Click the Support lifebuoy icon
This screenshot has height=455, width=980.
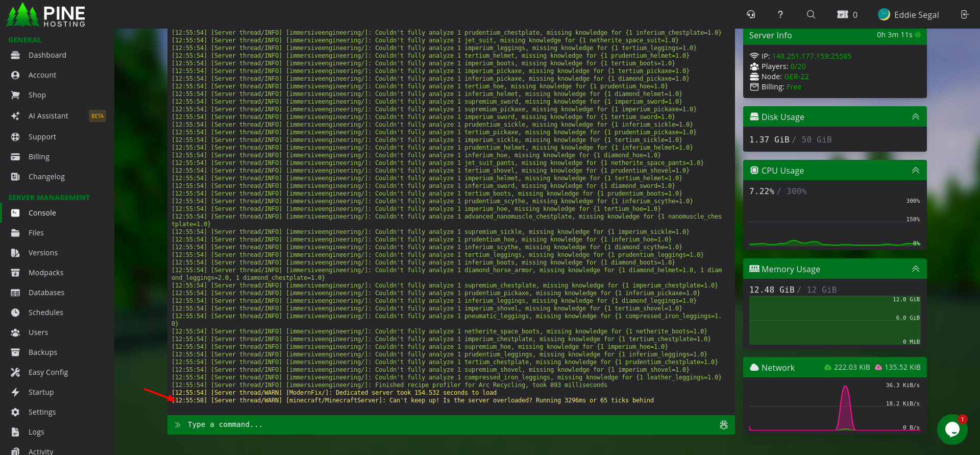pos(15,137)
